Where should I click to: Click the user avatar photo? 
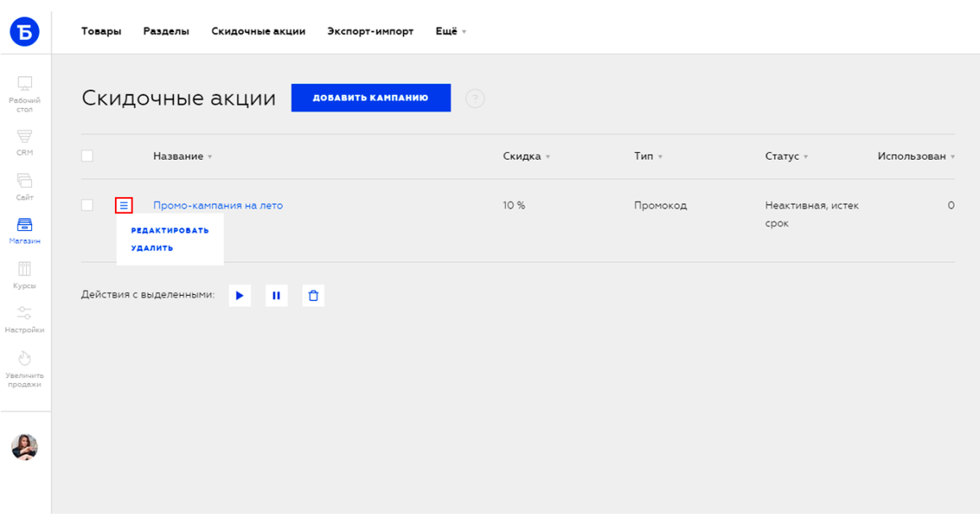tap(24, 446)
